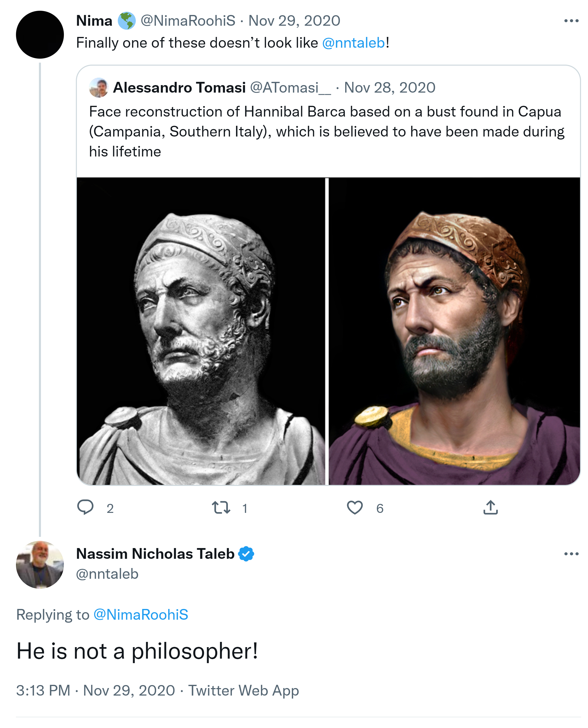
Task: Click the Twitter Web App source link
Action: click(x=244, y=690)
